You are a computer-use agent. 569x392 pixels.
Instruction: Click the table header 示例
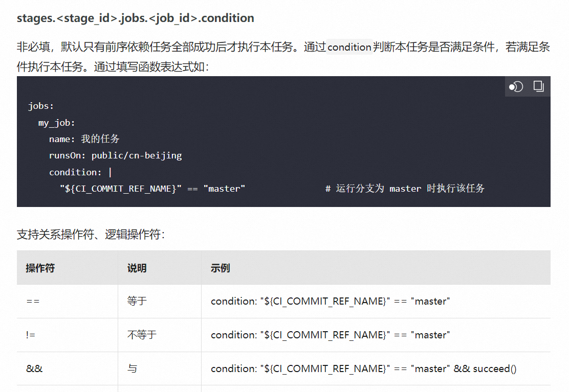tap(220, 268)
